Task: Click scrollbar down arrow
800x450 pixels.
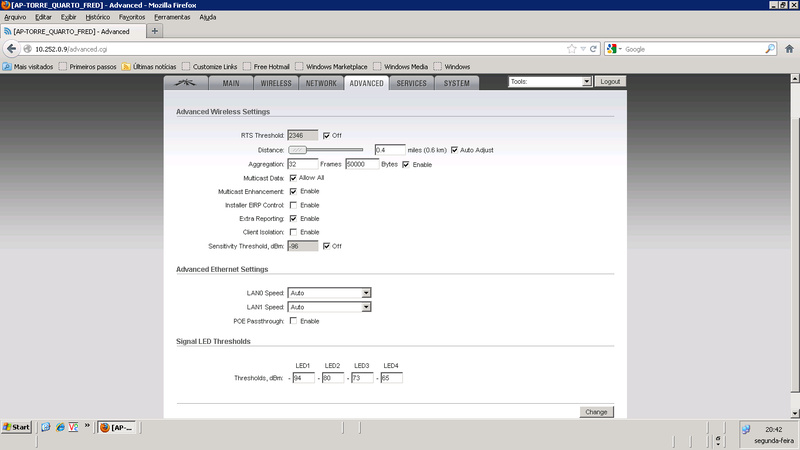Action: point(795,414)
